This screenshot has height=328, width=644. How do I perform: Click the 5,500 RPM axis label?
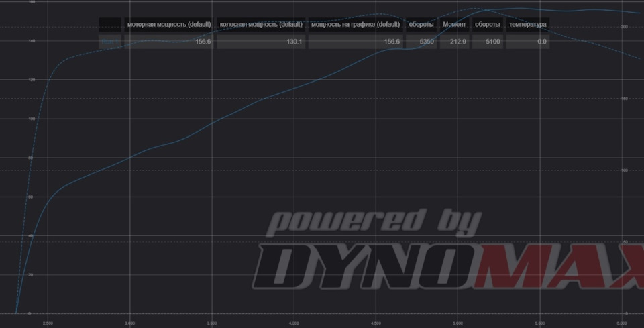539,323
